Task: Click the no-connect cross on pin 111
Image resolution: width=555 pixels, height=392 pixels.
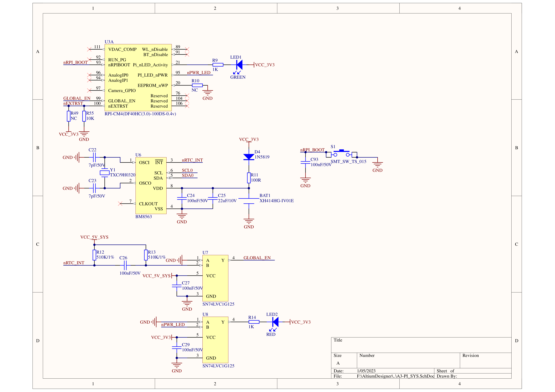Action: point(89,49)
